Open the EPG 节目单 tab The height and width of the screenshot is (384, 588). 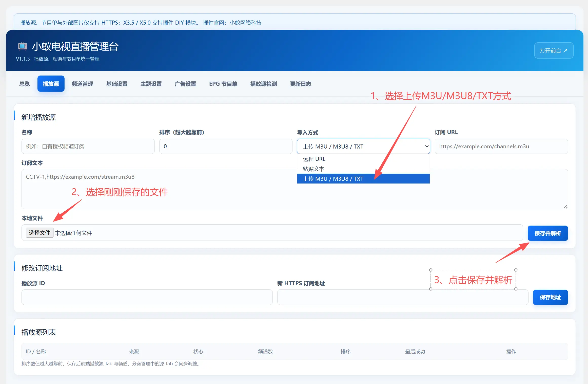223,84
